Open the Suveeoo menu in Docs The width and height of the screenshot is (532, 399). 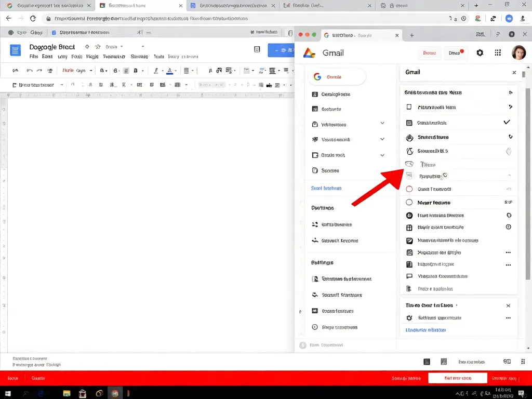click(139, 57)
